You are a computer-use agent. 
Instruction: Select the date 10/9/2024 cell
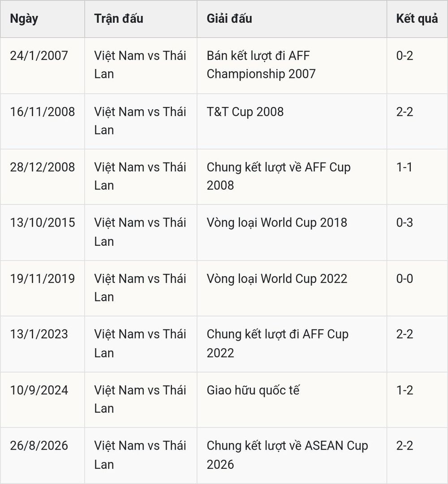(x=43, y=400)
